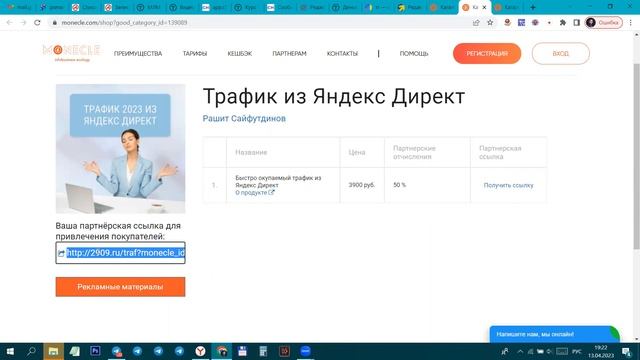The width and height of the screenshot is (640, 360).
Task: Bookmark this page with the star icon
Action: click(x=490, y=22)
